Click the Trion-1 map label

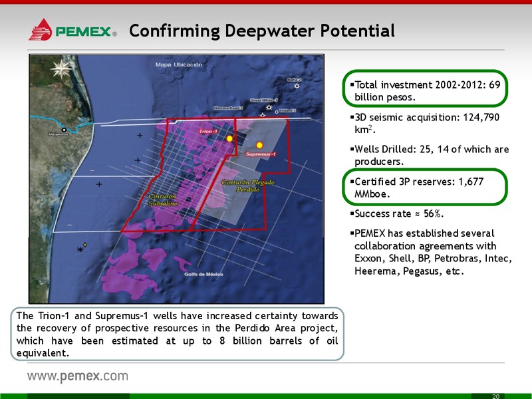pos(208,131)
